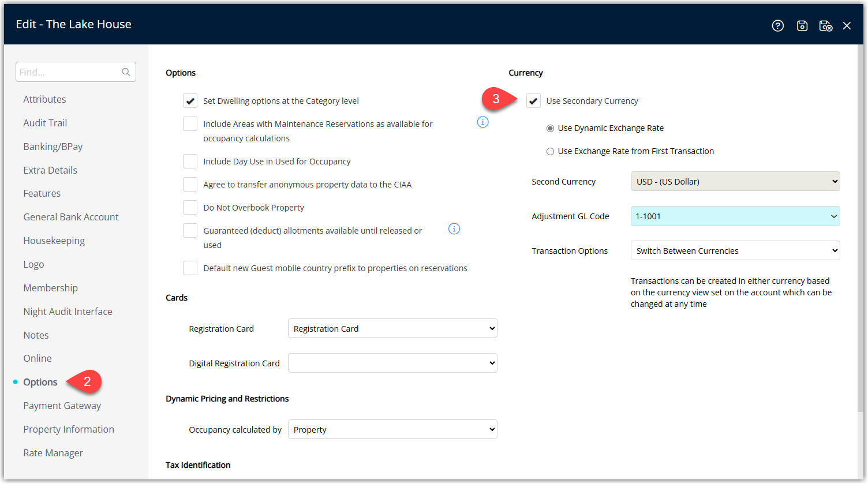Select Night Audit Interface
Viewport: 868px width, 484px height.
(68, 312)
